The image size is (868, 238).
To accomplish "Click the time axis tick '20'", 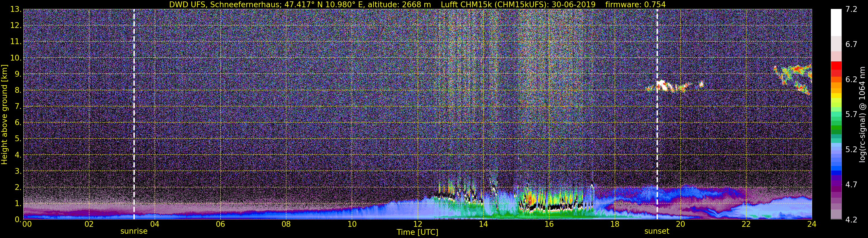I will coord(680,224).
